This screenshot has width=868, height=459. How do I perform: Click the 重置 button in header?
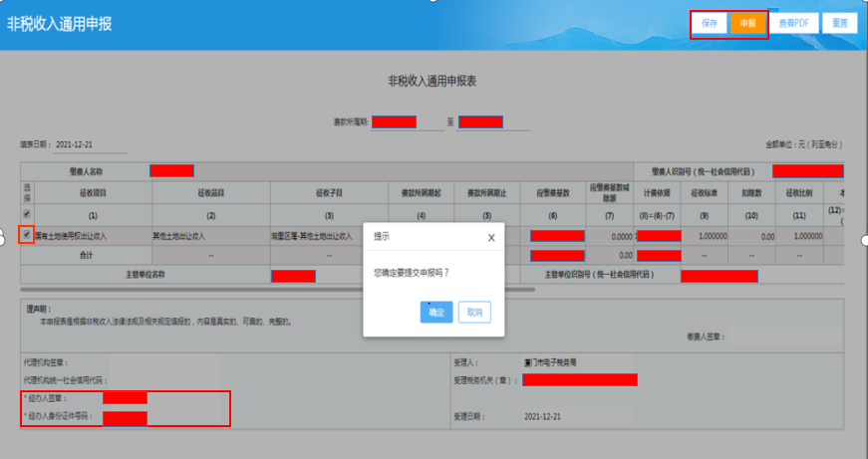pyautogui.click(x=840, y=23)
